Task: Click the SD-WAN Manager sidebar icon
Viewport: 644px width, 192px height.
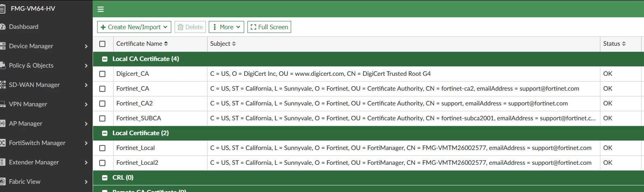Action: (x=2, y=85)
